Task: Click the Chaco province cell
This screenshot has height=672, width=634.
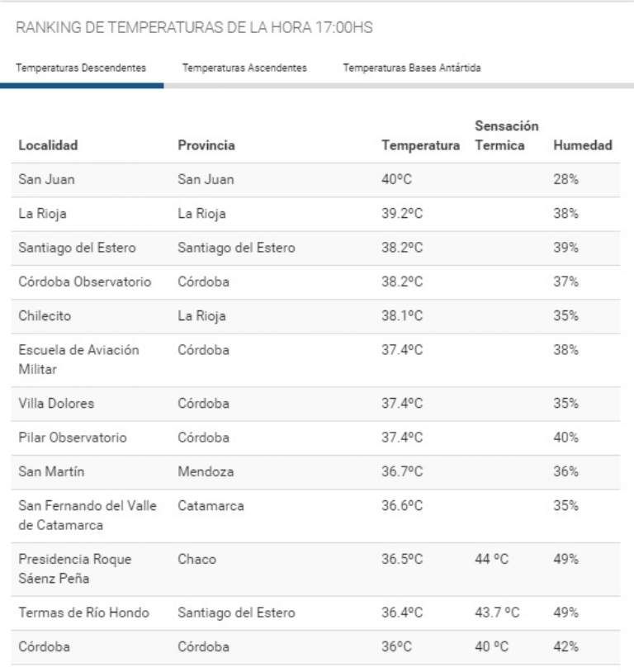Action: coord(196,559)
